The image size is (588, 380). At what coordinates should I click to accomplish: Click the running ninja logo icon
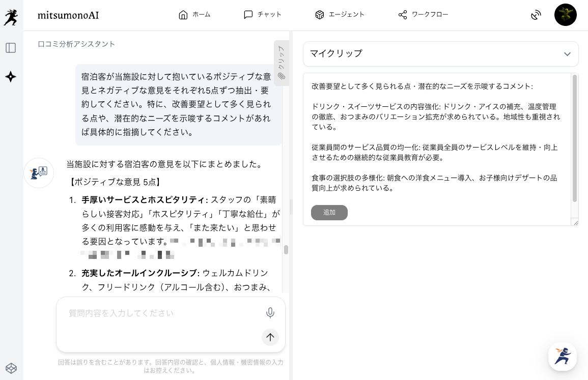click(x=11, y=17)
